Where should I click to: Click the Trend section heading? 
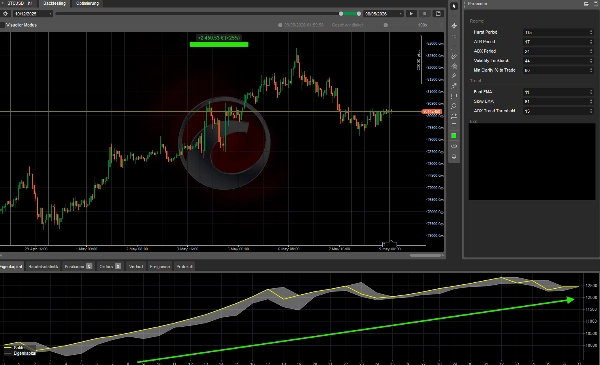475,81
